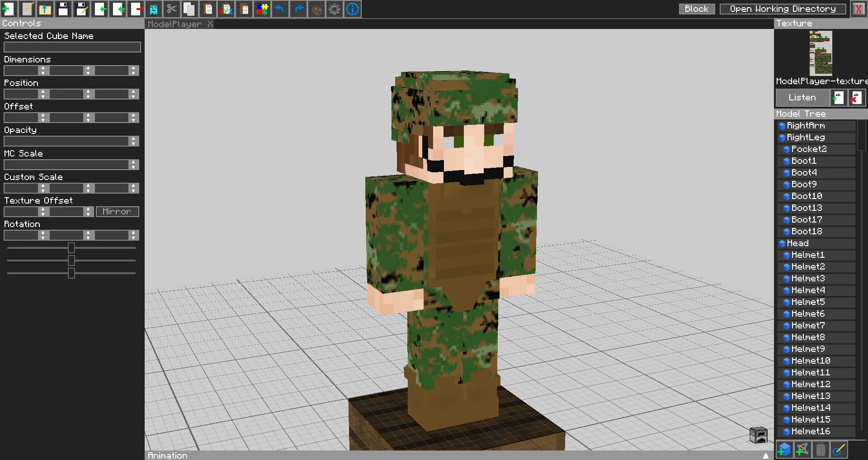Image resolution: width=868 pixels, height=460 pixels.
Task: Copy selection with the stacked pages icon
Action: tap(190, 9)
